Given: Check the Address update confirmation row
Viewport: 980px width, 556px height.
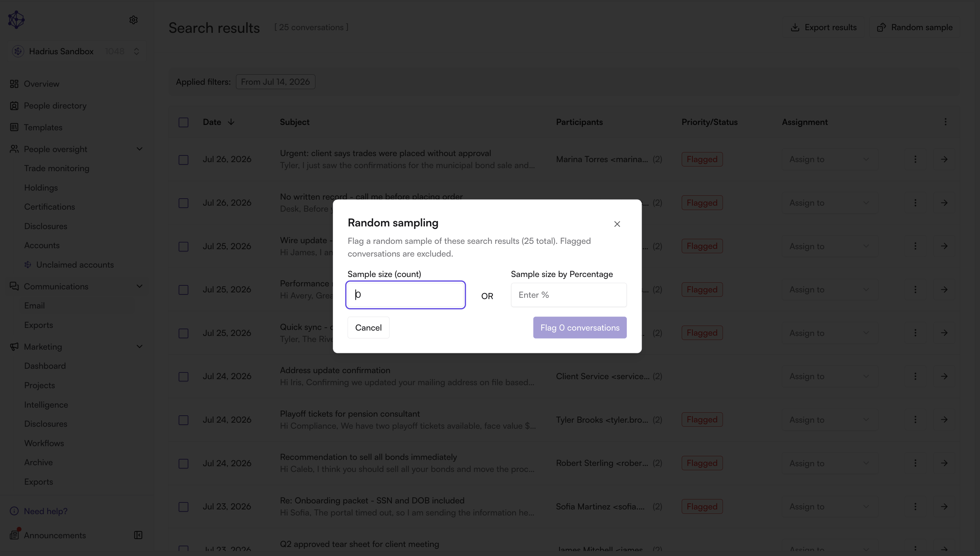Looking at the screenshot, I should click(183, 376).
